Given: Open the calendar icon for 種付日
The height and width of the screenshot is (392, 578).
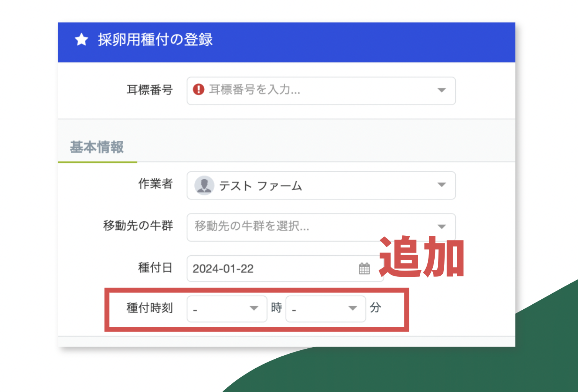Looking at the screenshot, I should tap(364, 268).
